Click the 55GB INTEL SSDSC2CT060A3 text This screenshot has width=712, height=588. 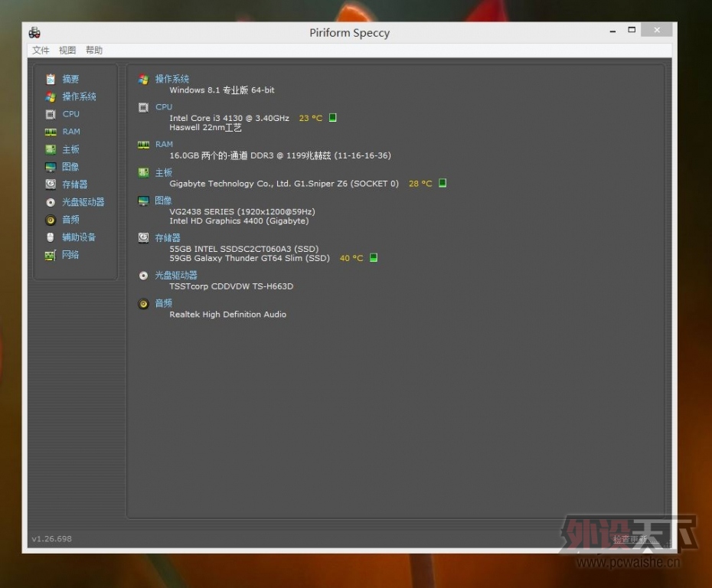(244, 249)
